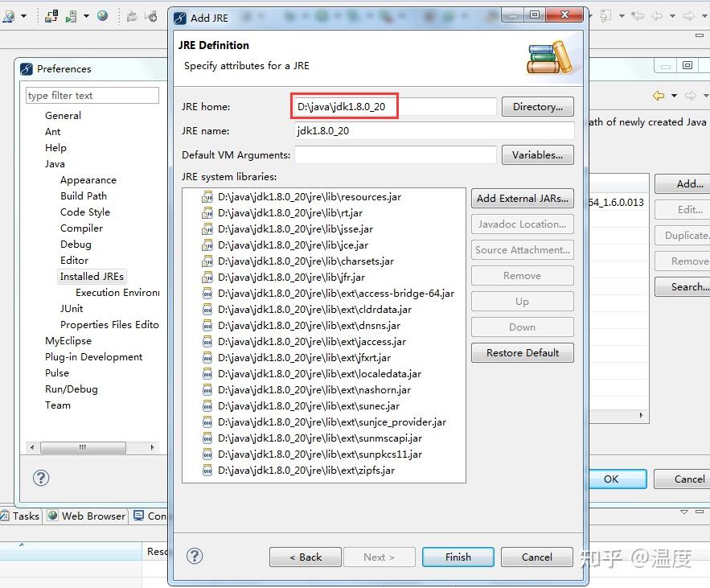Open the back navigation history dropdown
The image size is (710, 588).
673,16
